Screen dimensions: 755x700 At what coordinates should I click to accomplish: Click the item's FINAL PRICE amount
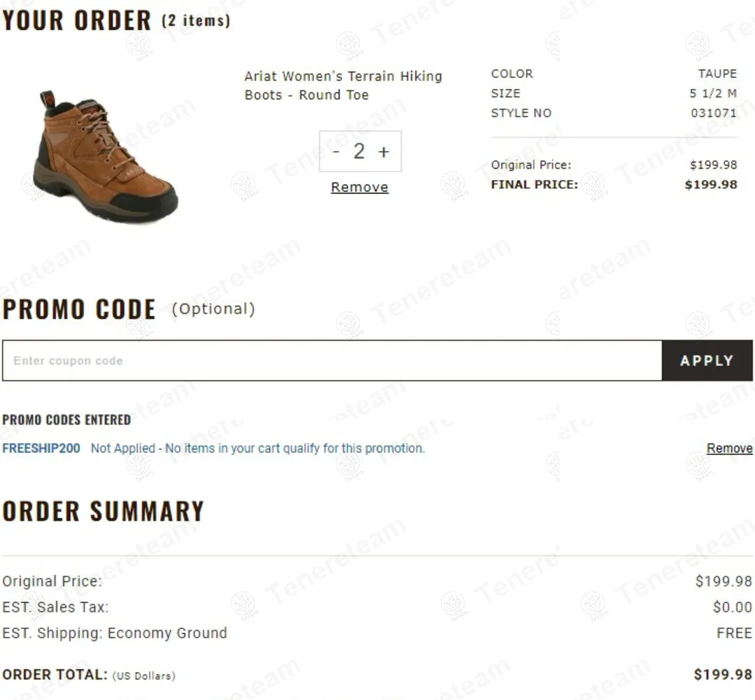point(710,185)
